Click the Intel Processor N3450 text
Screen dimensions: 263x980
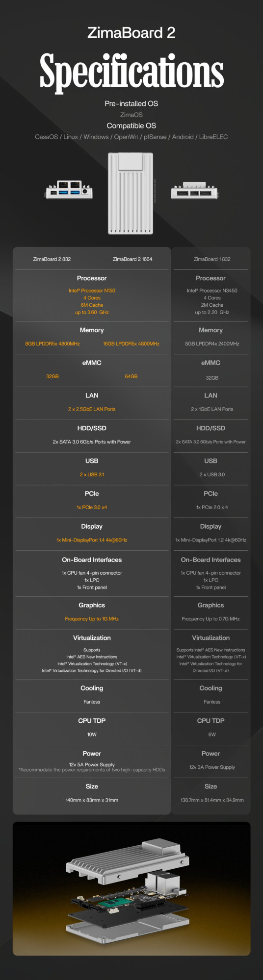coord(212,291)
